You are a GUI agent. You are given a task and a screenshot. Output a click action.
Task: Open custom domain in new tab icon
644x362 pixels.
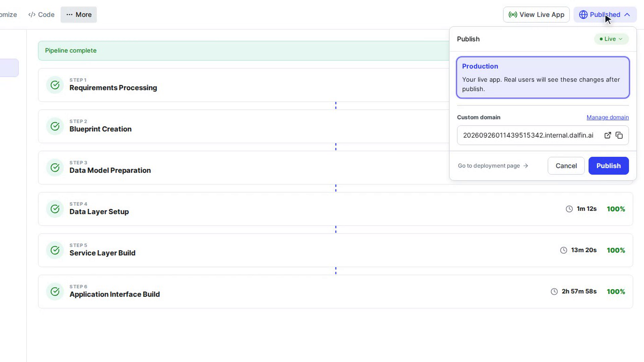pyautogui.click(x=607, y=135)
